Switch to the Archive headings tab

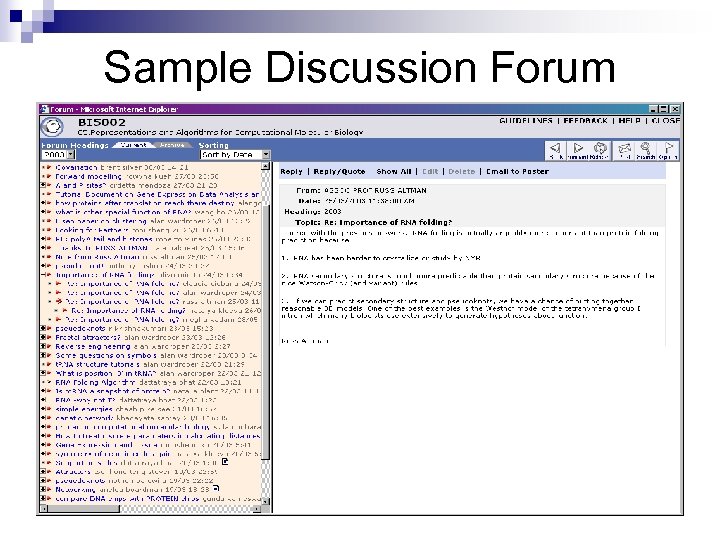pyautogui.click(x=173, y=145)
